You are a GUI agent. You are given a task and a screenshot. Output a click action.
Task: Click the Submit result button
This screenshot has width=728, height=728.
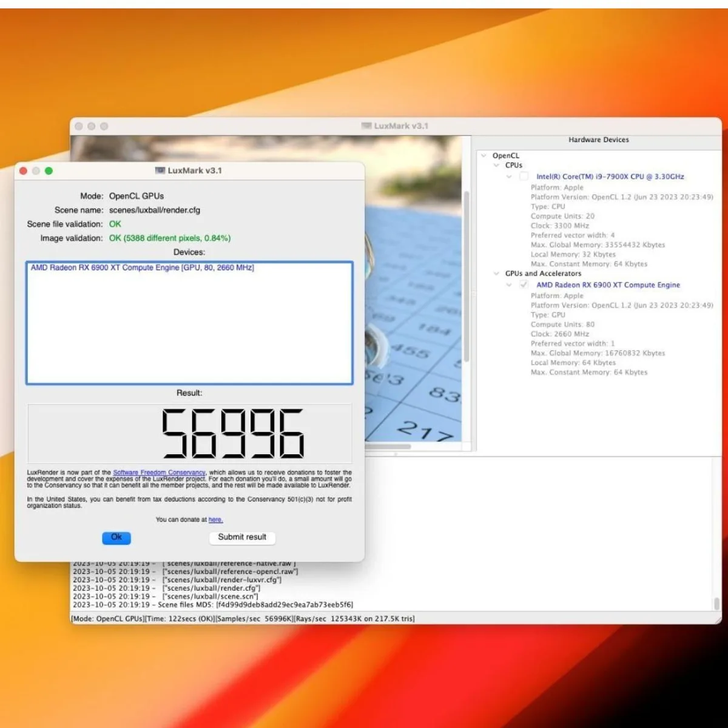(242, 537)
